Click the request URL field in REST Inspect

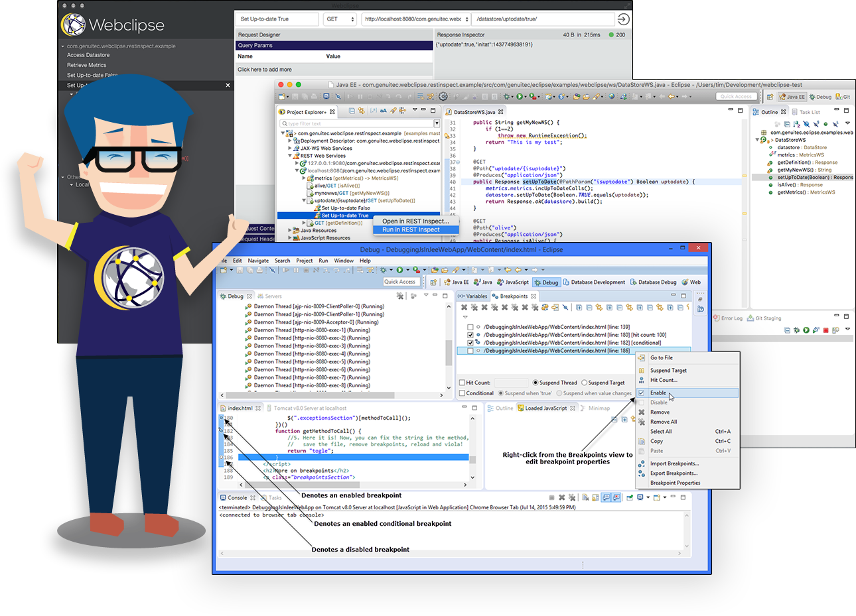pyautogui.click(x=416, y=19)
